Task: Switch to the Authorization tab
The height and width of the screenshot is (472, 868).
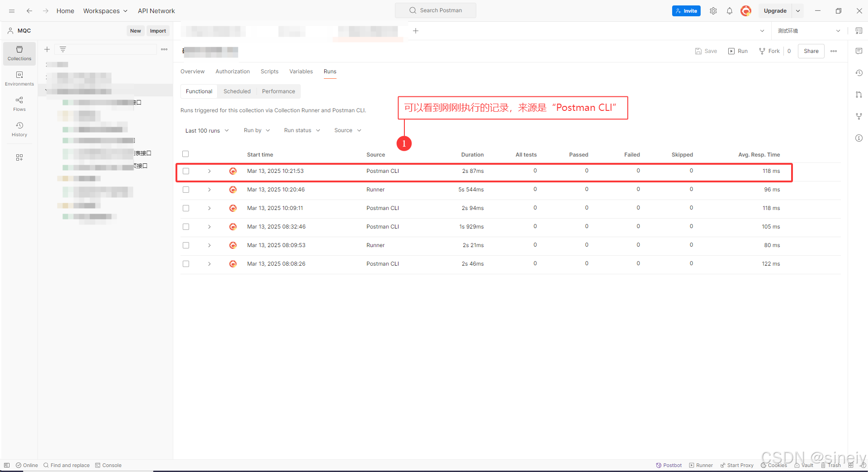Action: pos(232,72)
